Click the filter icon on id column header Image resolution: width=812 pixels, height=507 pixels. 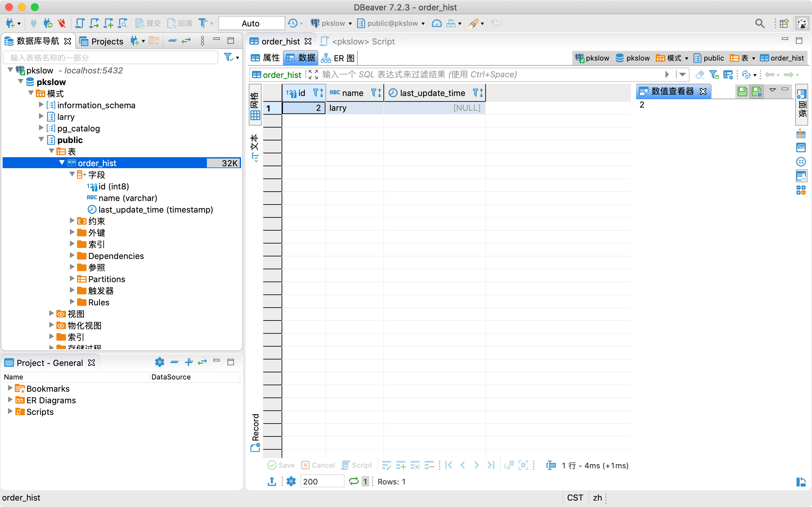click(x=315, y=93)
